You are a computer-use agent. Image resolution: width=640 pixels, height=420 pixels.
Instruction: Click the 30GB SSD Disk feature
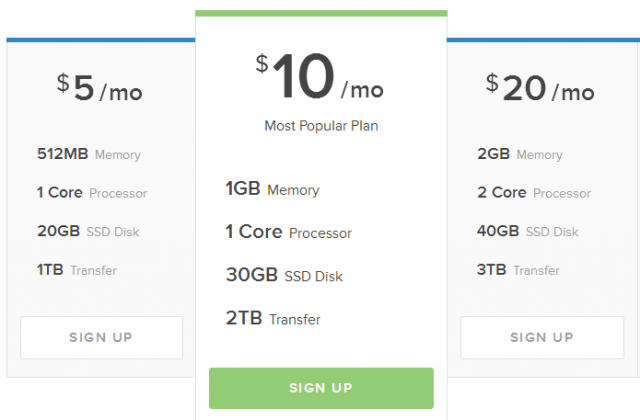tap(284, 276)
